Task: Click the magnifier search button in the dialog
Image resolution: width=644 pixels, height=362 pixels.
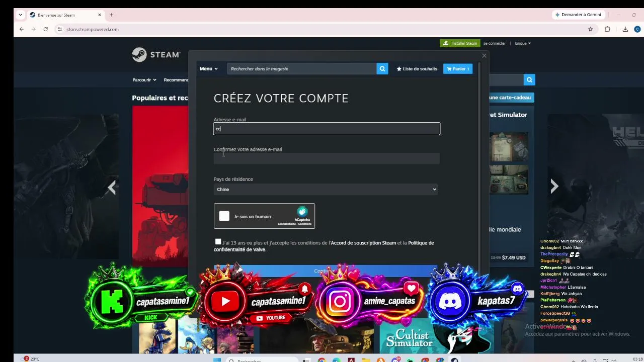Action: pyautogui.click(x=382, y=69)
